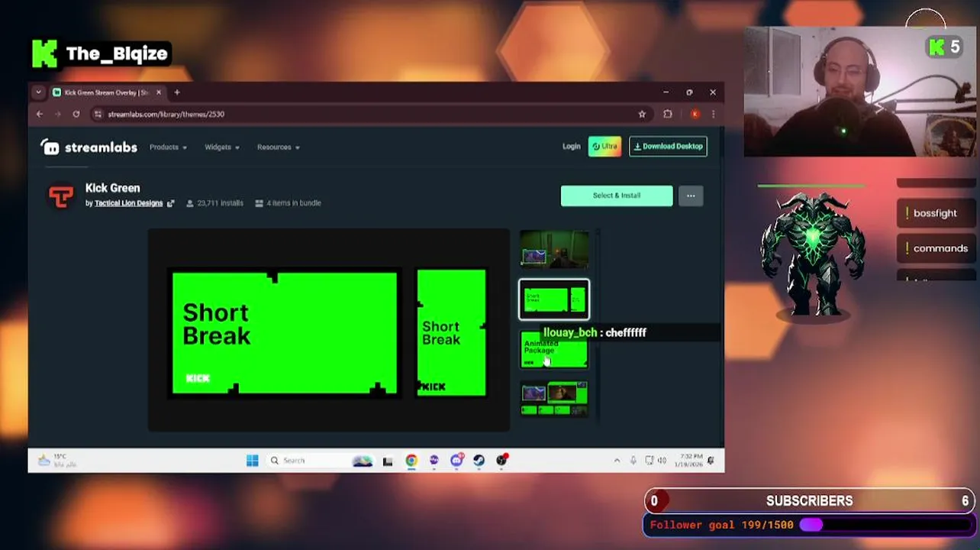980x550 pixels.
Task: Click the Streamlabs logo in the header
Action: tap(89, 147)
